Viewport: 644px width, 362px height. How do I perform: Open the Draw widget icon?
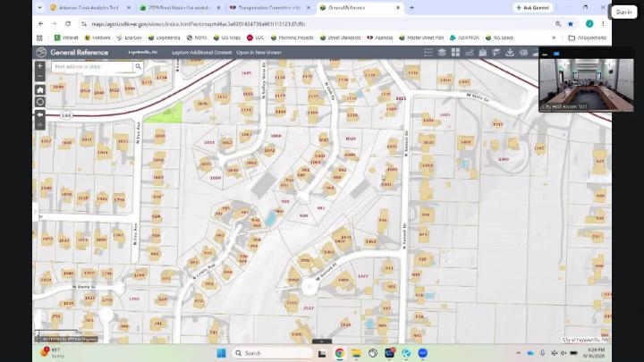pos(483,52)
